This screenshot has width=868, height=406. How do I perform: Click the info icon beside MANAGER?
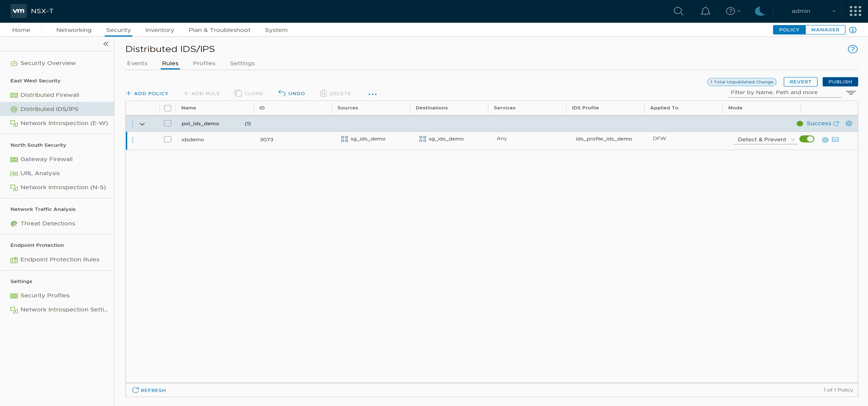(853, 30)
